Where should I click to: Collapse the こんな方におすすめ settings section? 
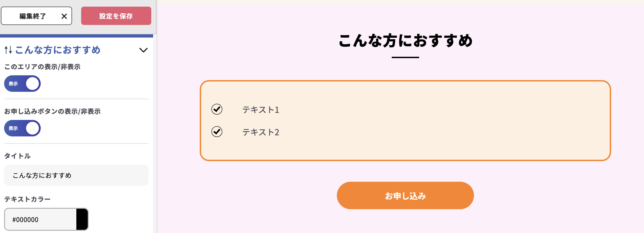pyautogui.click(x=143, y=50)
